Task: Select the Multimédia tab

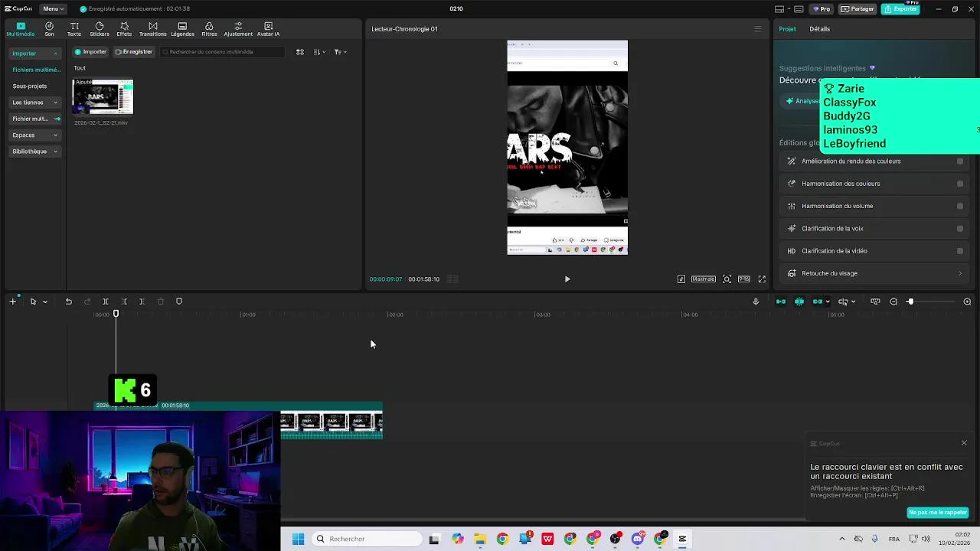Action: coord(21,29)
